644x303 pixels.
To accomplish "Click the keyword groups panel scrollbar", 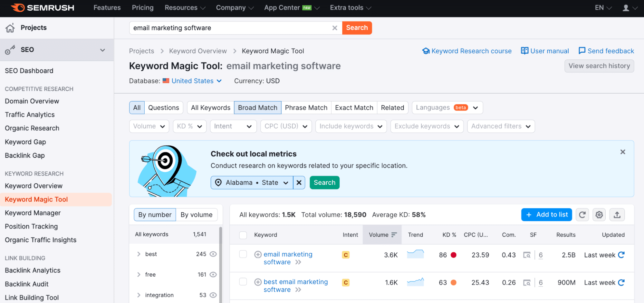I will [221, 265].
